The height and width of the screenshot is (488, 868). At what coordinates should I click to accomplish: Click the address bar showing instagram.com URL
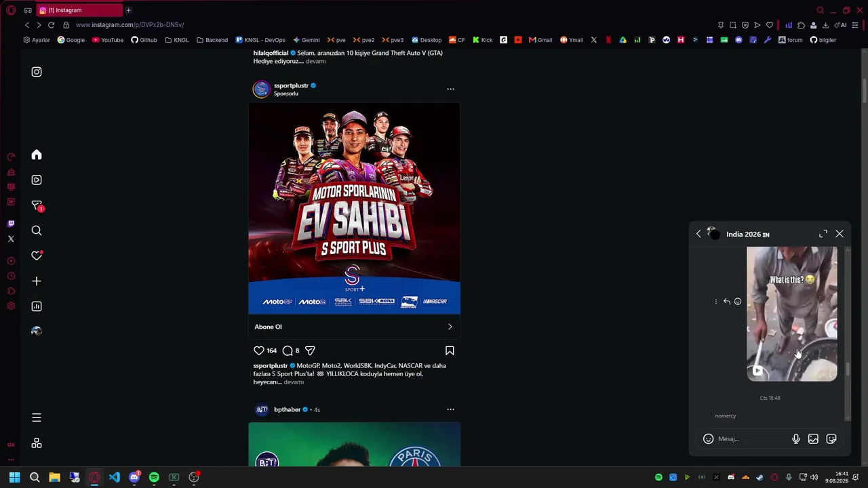tap(130, 25)
